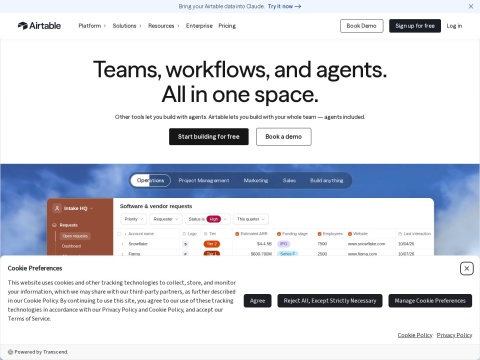This screenshot has width=480, height=360.
Task: Click the Tier column header icon
Action: pos(206,234)
